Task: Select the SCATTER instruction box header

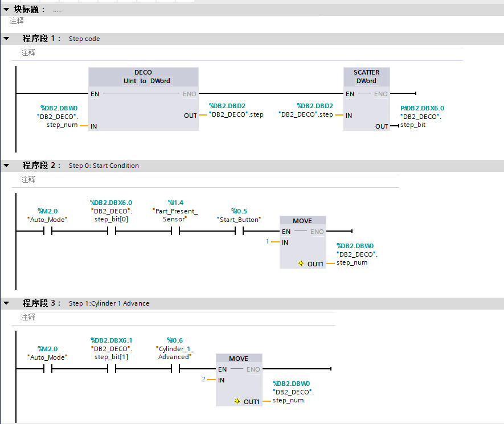Action: click(x=366, y=72)
